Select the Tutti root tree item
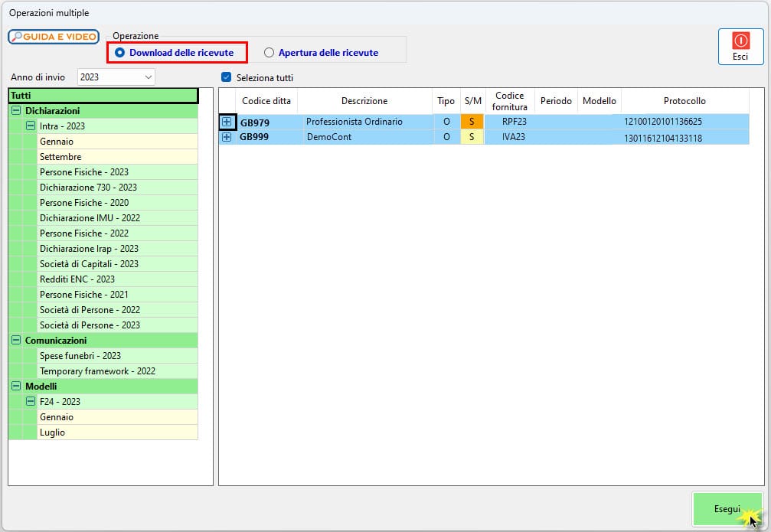Image resolution: width=771 pixels, height=532 pixels. pyautogui.click(x=103, y=96)
